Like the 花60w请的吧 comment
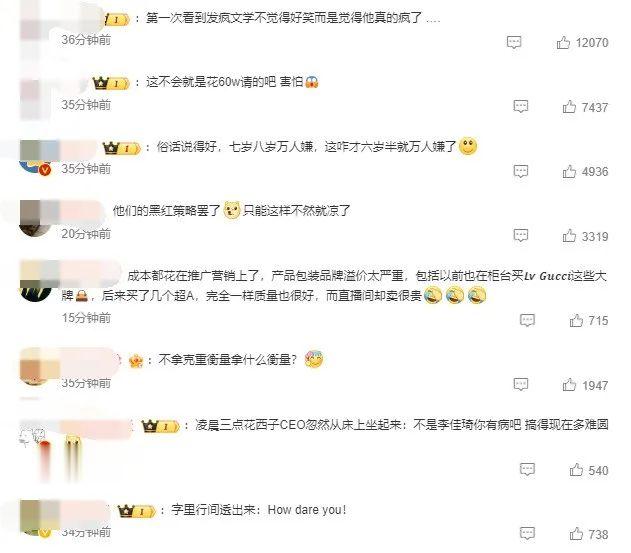The width and height of the screenshot is (631, 553). 569,107
